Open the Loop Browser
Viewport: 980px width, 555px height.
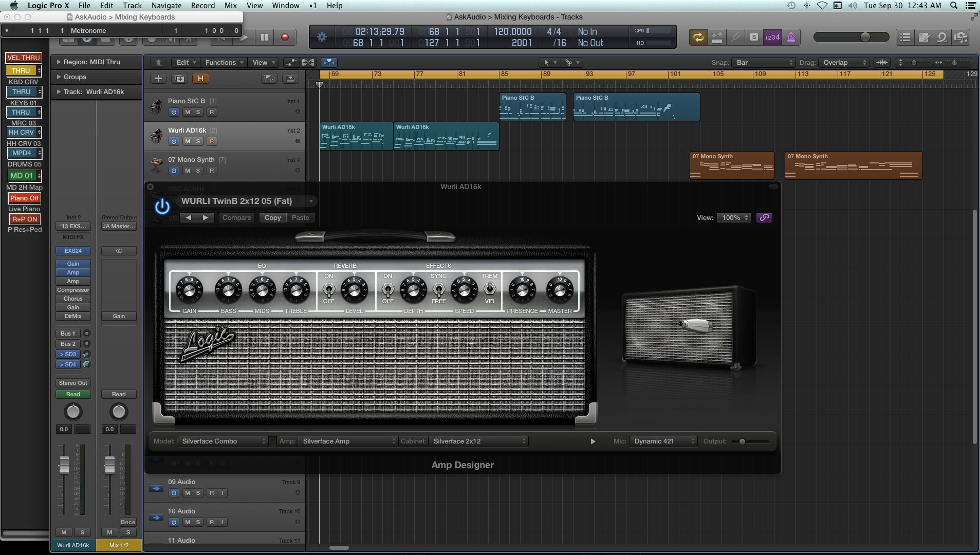tap(942, 37)
